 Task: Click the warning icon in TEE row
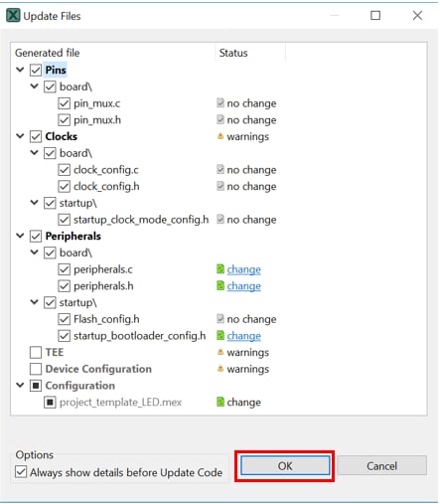coord(220,352)
